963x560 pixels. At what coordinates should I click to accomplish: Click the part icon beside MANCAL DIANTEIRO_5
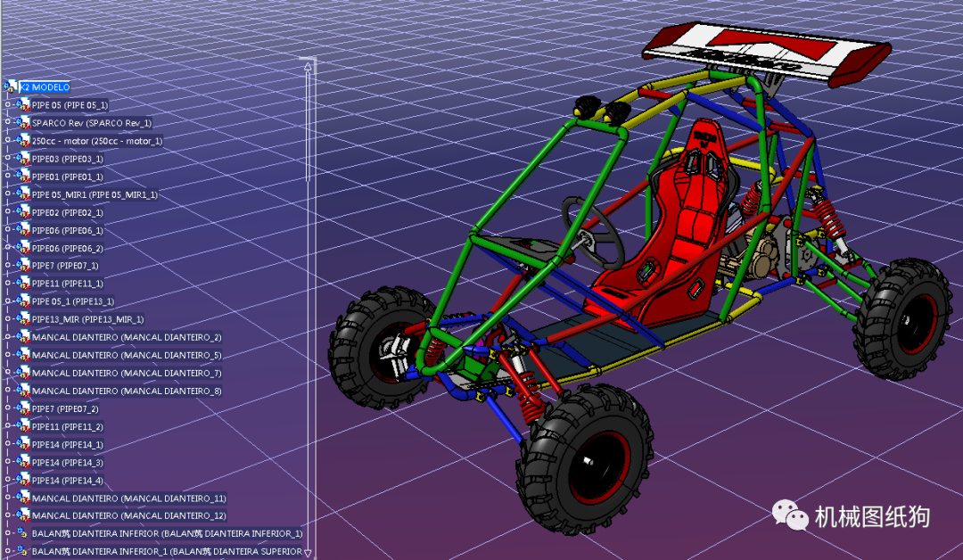coord(22,355)
